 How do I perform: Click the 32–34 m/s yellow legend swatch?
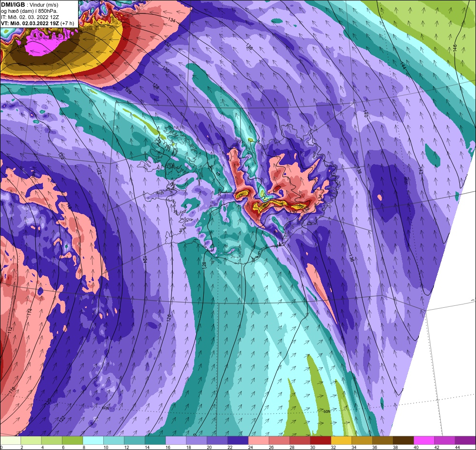[341, 440]
